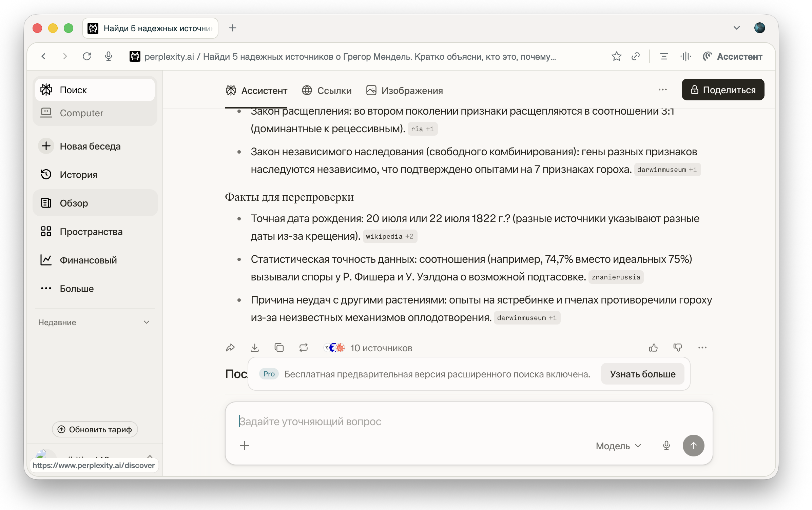Screen dimensions: 812x510
Task: Open the Модель dropdown
Action: (618, 446)
